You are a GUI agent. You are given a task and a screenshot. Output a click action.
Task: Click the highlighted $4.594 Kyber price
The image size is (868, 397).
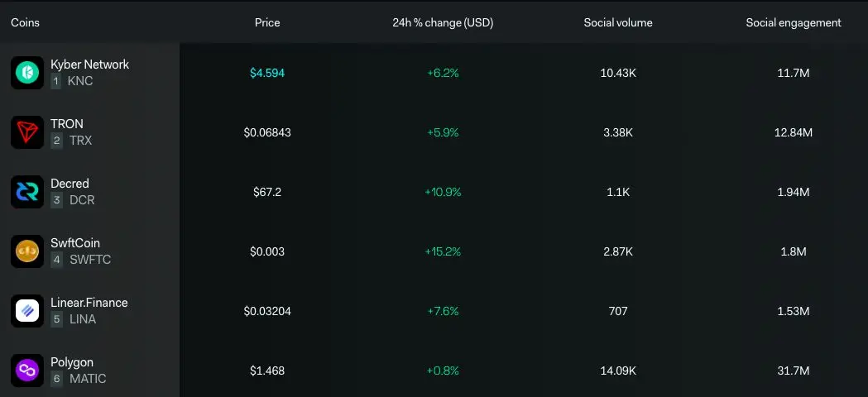(x=267, y=73)
